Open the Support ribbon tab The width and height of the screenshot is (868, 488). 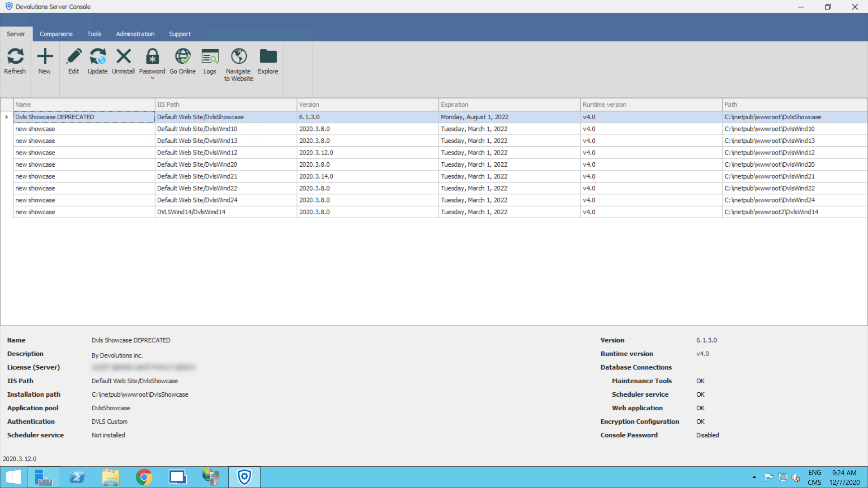(180, 34)
